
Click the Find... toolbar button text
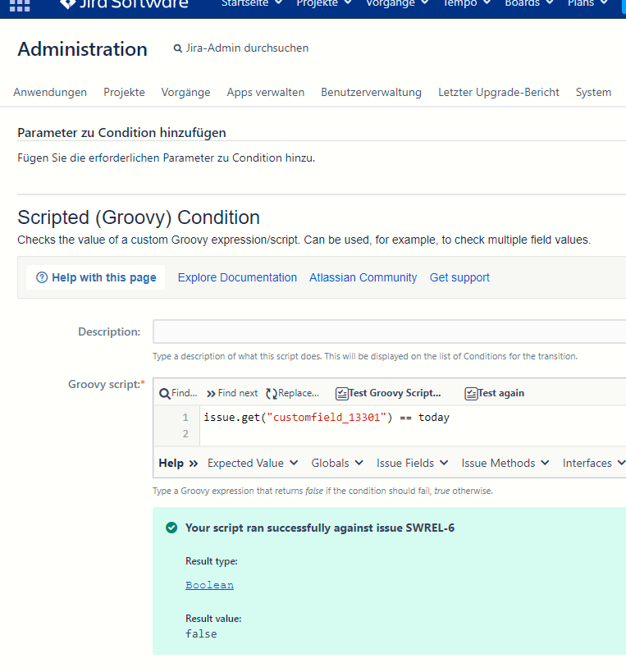pos(185,393)
